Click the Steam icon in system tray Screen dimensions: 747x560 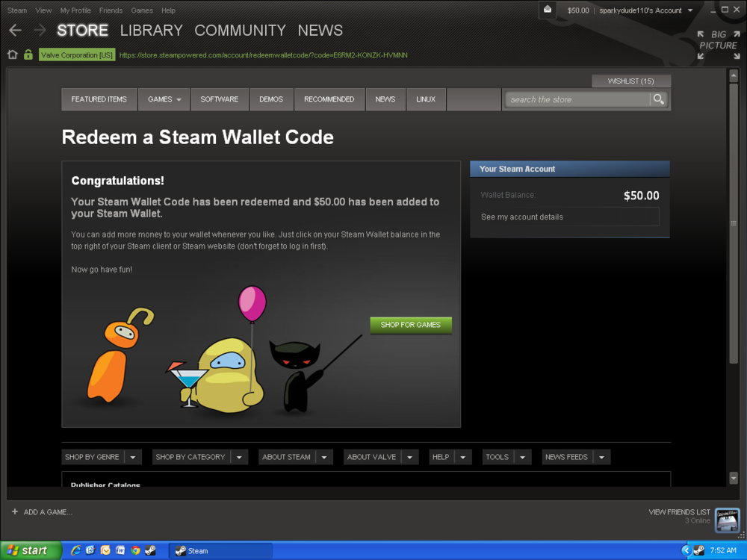coord(699,550)
